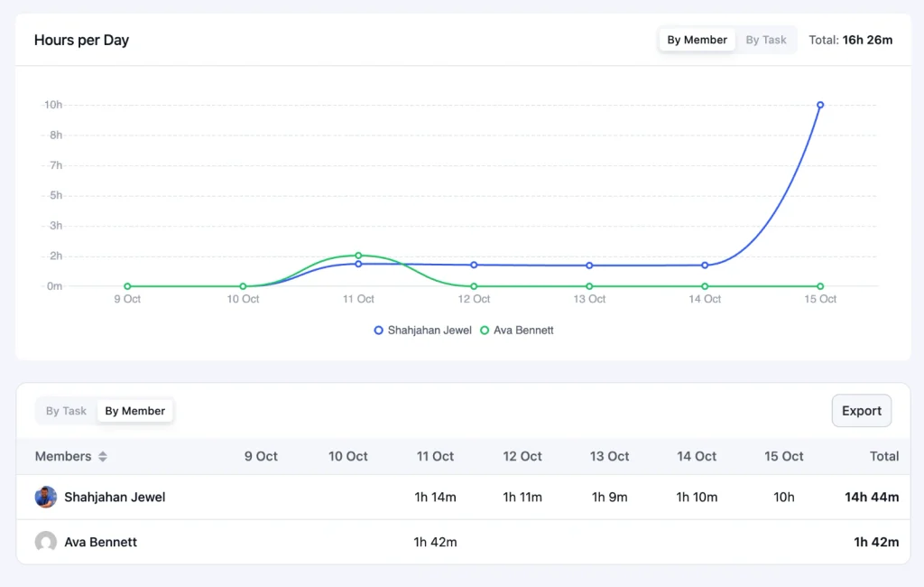Select Ava Bennett's 15 Oct chart point
The height and width of the screenshot is (587, 924).
tap(820, 286)
